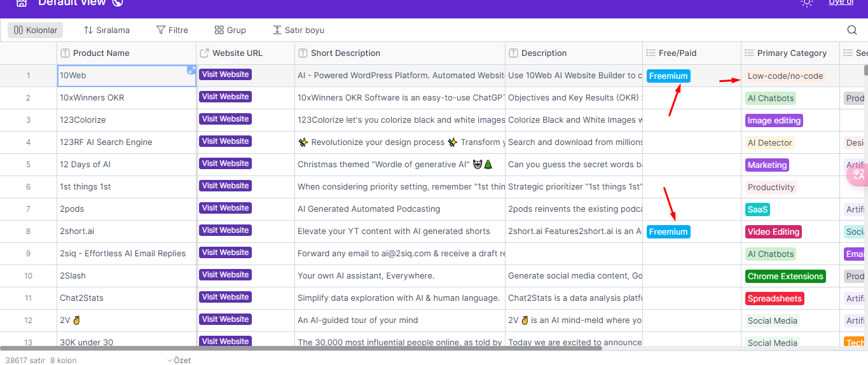868x365 pixels.
Task: Open the Filtre filter panel
Action: tap(172, 30)
